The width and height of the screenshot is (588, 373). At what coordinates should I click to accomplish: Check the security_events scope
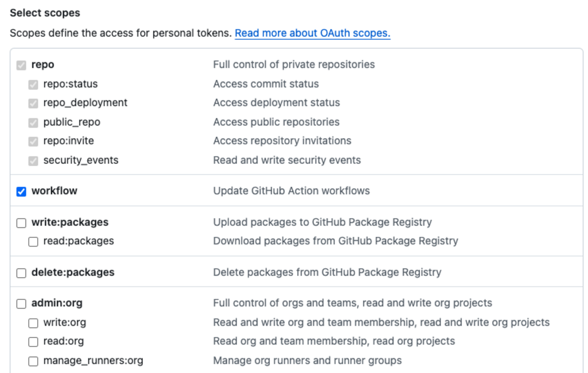pyautogui.click(x=32, y=160)
